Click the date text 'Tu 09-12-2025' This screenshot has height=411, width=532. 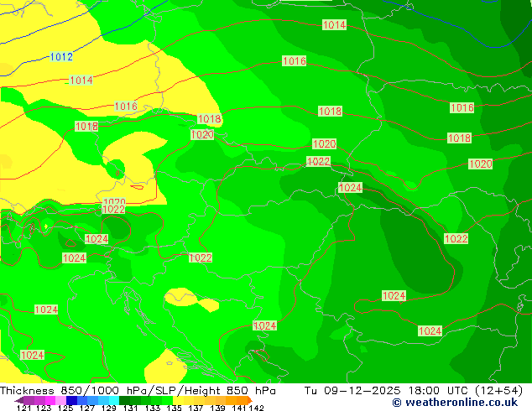352,391
